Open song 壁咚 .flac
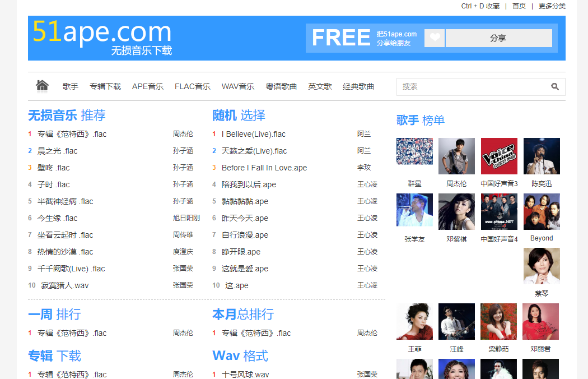Screen dimensions: 588x379 point(54,168)
